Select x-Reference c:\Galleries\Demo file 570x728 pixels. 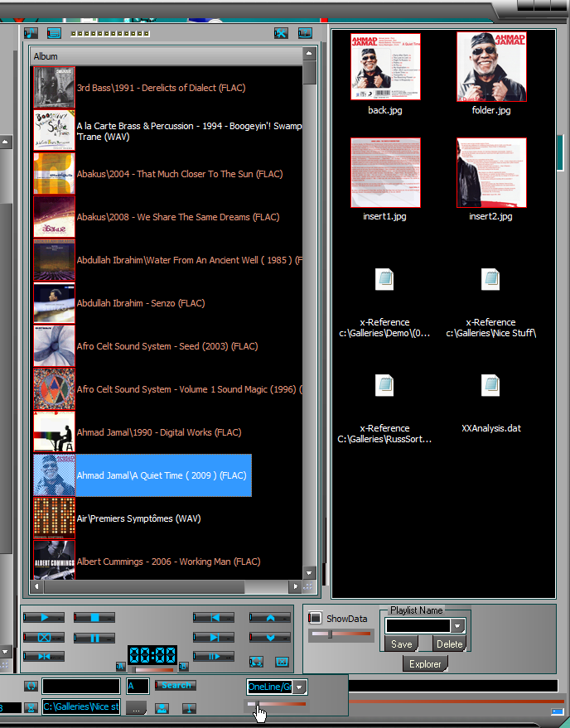click(x=384, y=302)
